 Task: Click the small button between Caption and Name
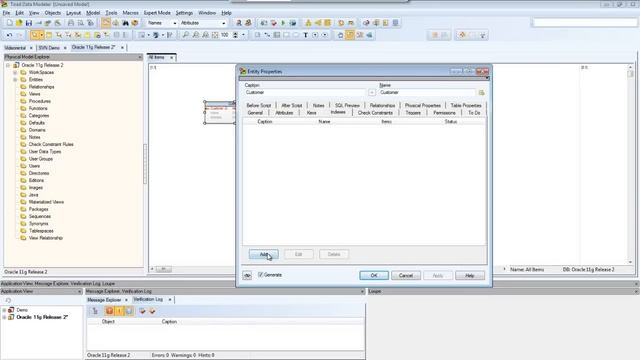tap(371, 93)
